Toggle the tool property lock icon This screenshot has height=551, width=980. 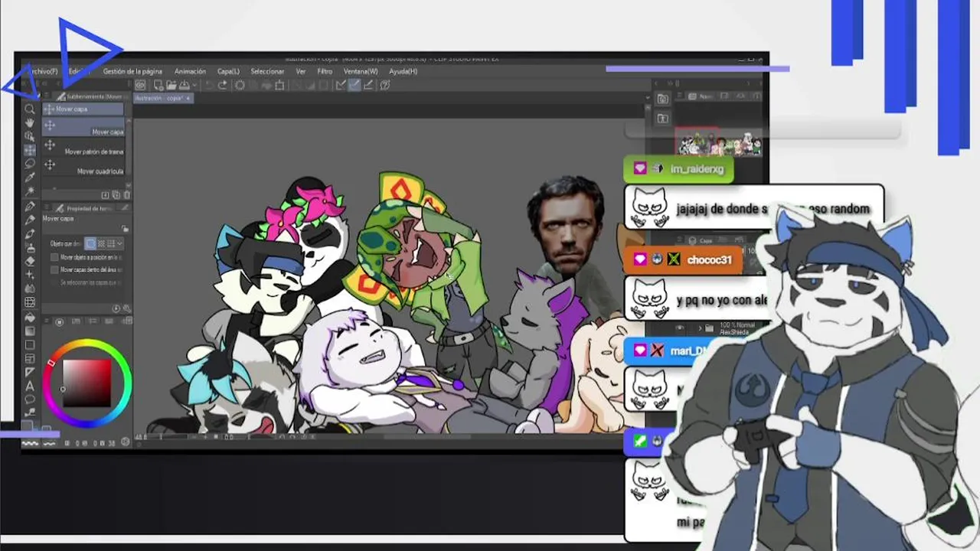125,227
